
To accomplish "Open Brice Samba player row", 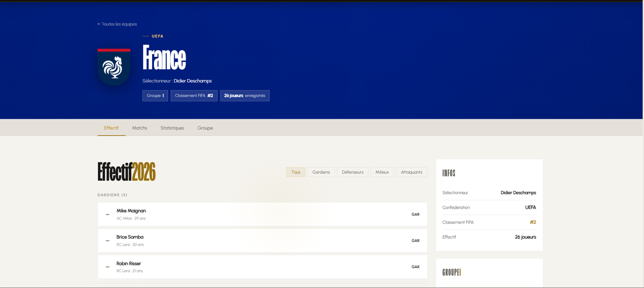I will (x=262, y=241).
